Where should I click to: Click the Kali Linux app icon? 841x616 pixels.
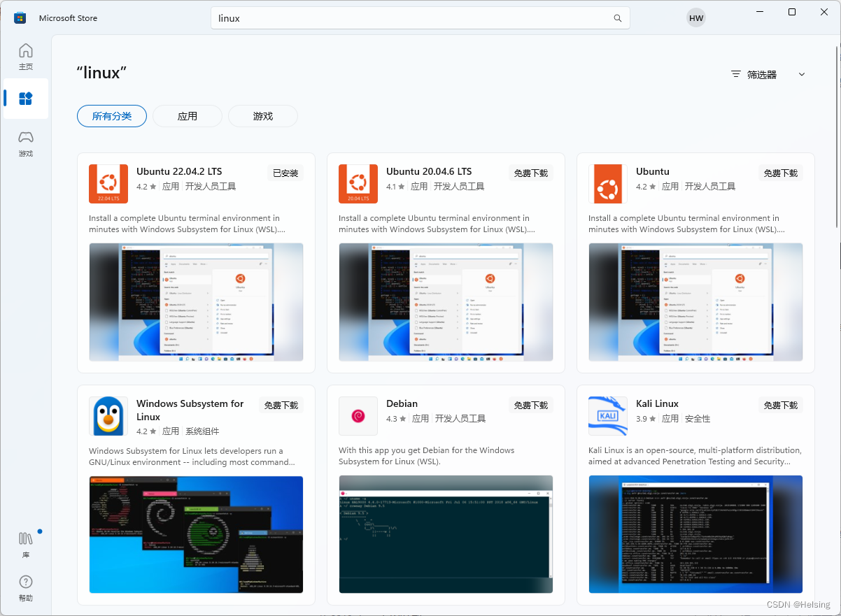608,416
